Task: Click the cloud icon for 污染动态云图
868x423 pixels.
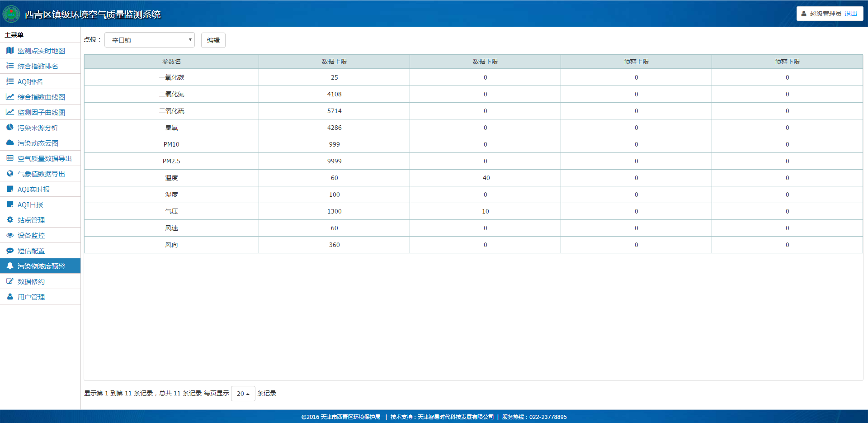Action: tap(10, 143)
